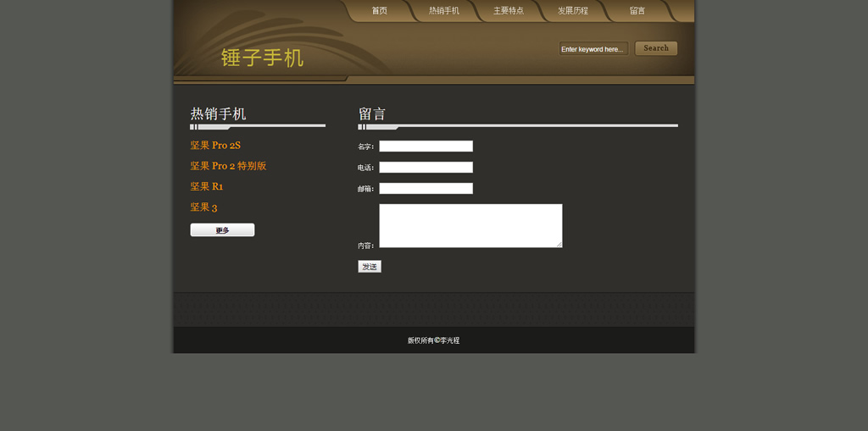
Task: Click the 更多 button under phone list
Action: (222, 230)
